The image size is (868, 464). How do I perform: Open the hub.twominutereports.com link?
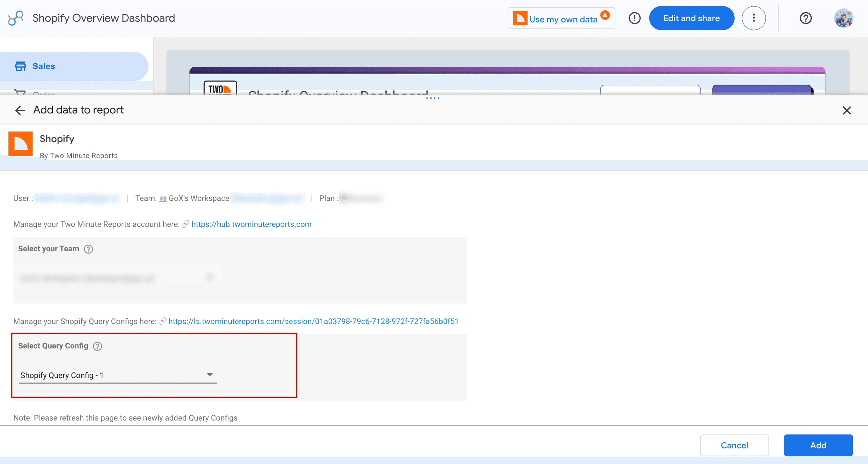point(251,224)
